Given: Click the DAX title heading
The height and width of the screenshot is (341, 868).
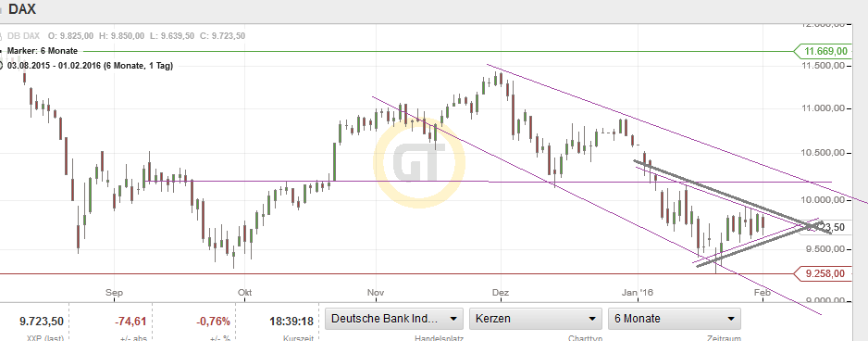Looking at the screenshot, I should point(24,9).
